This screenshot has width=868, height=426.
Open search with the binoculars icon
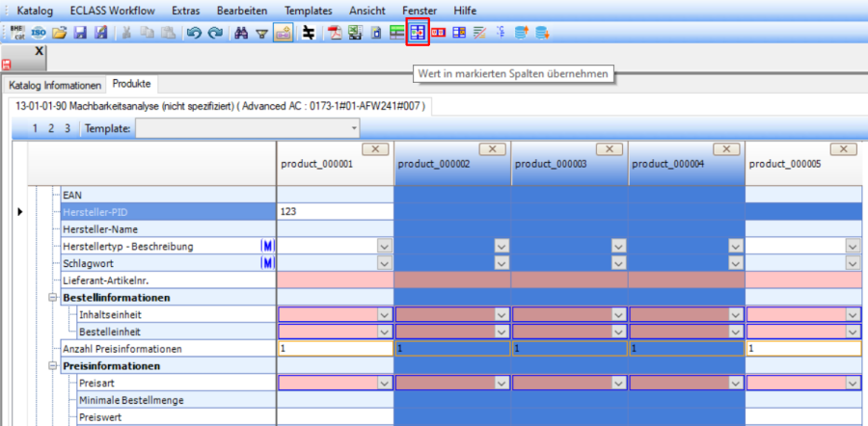point(241,33)
